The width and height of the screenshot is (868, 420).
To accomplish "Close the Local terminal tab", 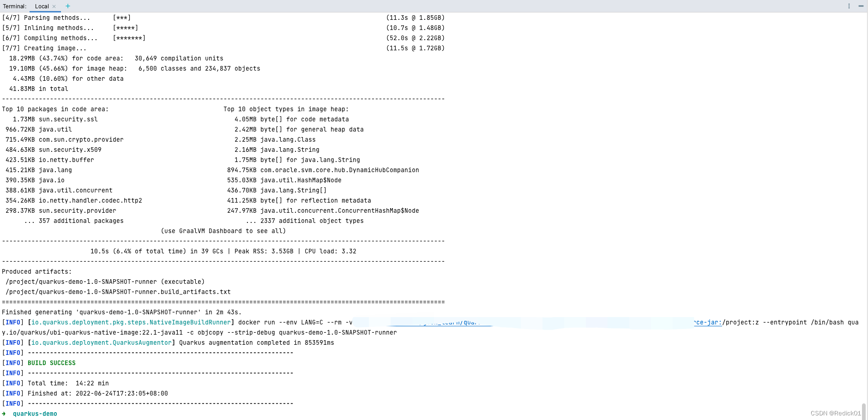I will pos(54,6).
